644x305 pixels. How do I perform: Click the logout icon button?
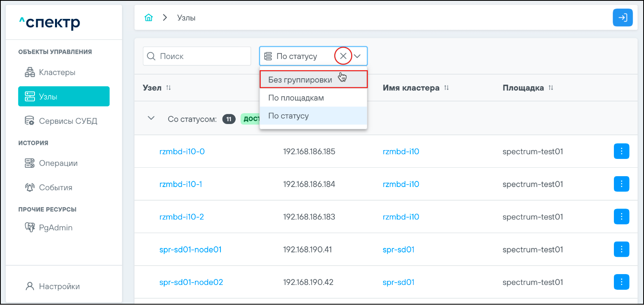point(622,18)
